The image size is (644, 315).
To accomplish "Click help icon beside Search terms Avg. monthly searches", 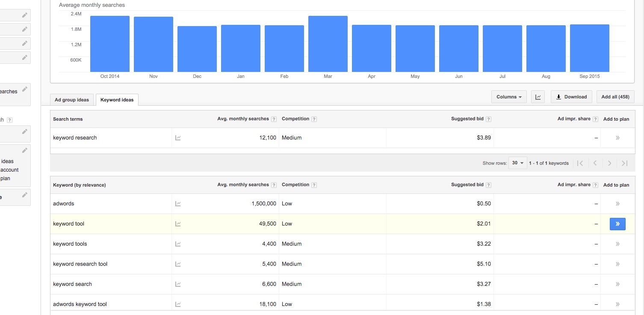I will (x=274, y=119).
